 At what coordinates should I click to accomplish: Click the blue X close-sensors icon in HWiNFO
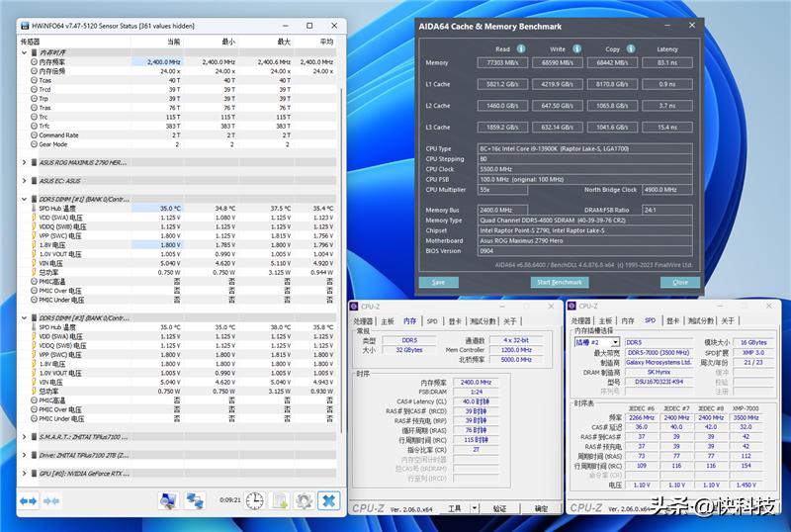[328, 500]
